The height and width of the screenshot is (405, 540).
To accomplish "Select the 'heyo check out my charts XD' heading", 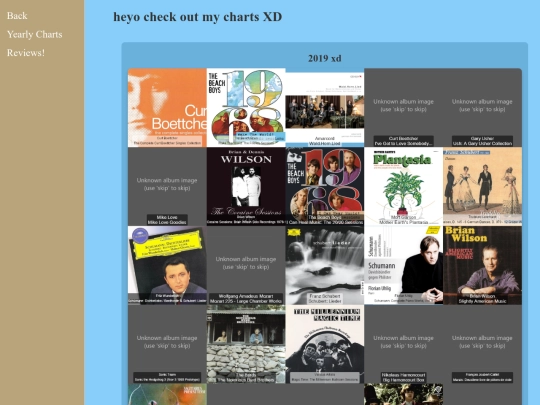I will pos(197,17).
